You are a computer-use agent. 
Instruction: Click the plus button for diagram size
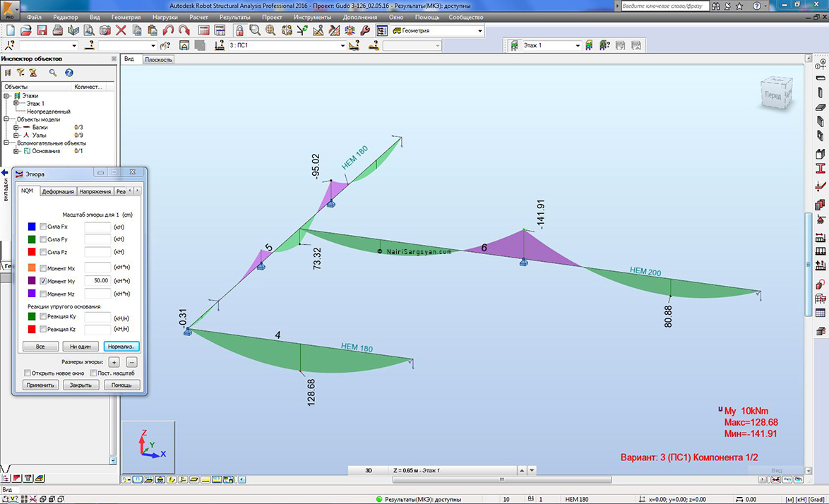(x=114, y=362)
